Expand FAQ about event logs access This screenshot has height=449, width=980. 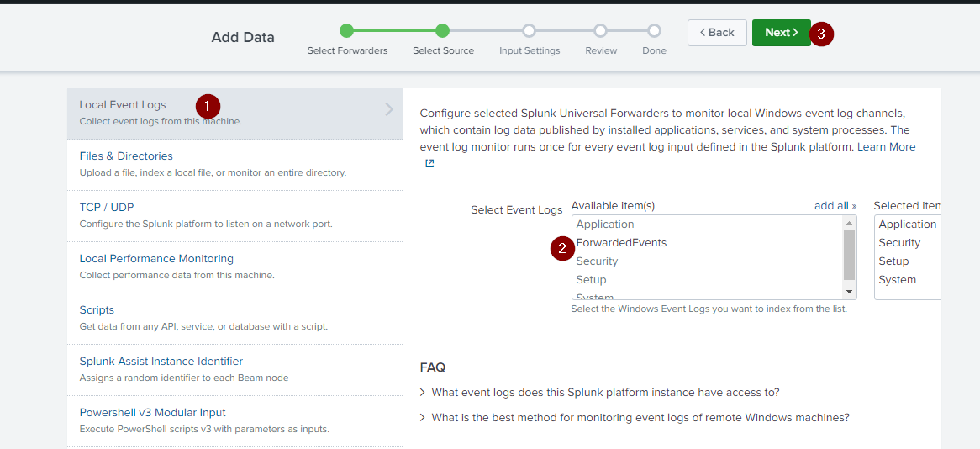[x=600, y=392]
